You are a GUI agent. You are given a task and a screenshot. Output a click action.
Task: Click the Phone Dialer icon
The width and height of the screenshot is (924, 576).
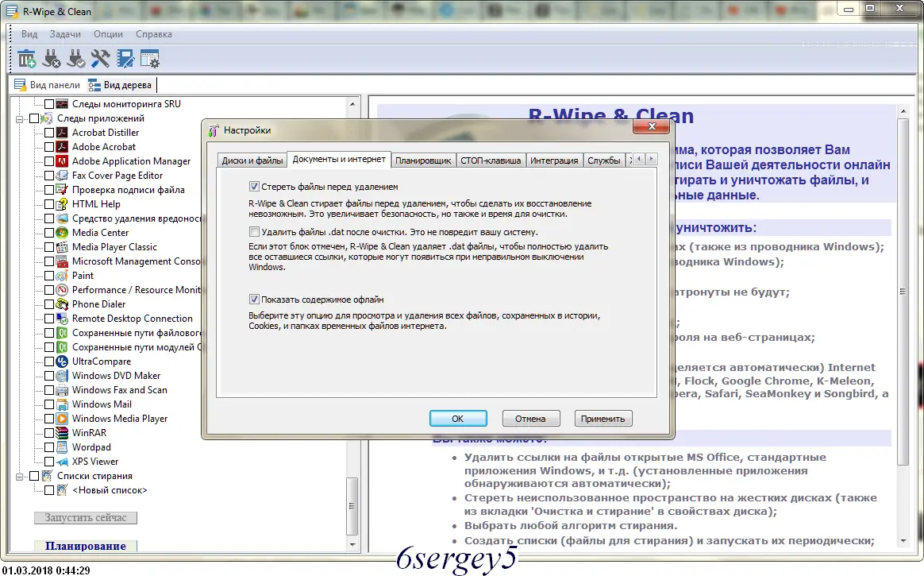click(x=62, y=304)
